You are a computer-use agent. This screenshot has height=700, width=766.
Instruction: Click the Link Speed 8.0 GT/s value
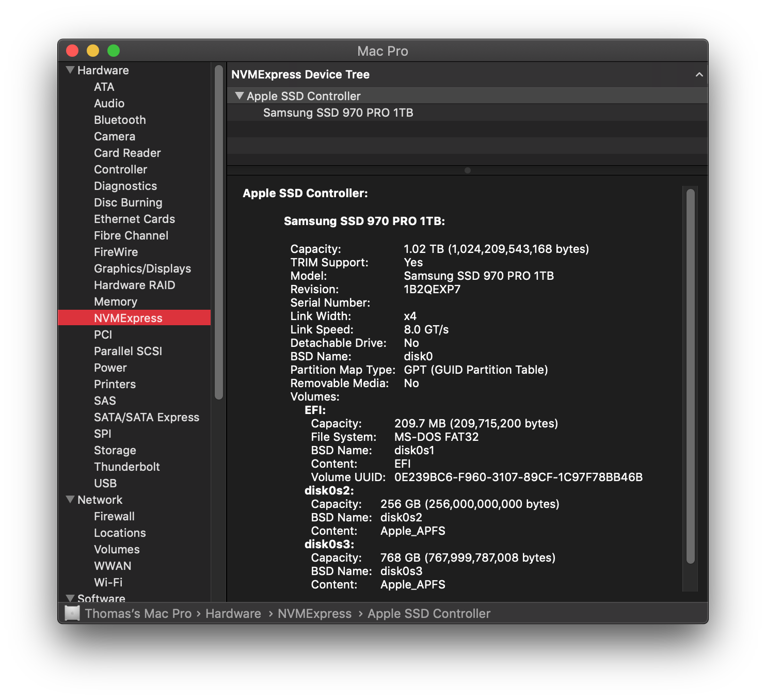[x=426, y=329]
